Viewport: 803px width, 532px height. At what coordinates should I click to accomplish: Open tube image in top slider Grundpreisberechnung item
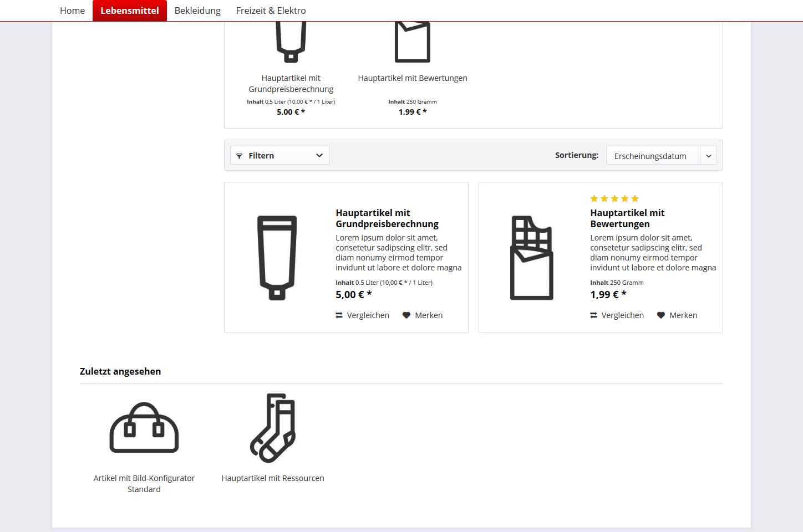pos(291,42)
